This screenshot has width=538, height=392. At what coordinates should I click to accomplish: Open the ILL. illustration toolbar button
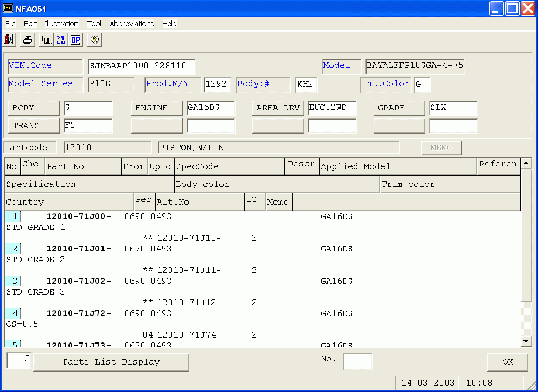[46, 40]
